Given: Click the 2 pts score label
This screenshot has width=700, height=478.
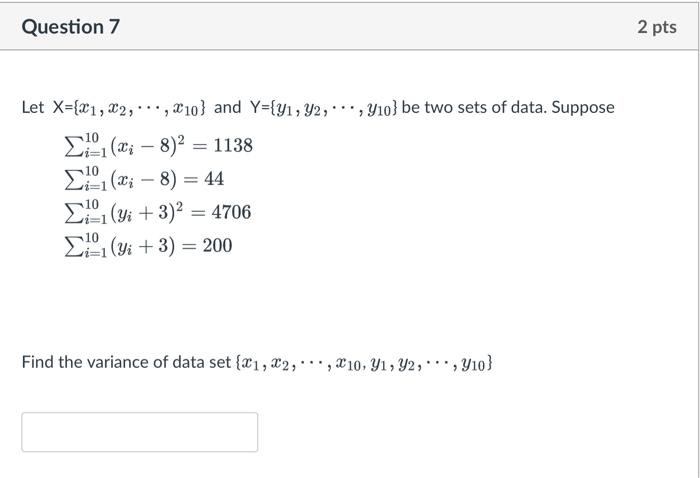Looking at the screenshot, I should coord(657,27).
